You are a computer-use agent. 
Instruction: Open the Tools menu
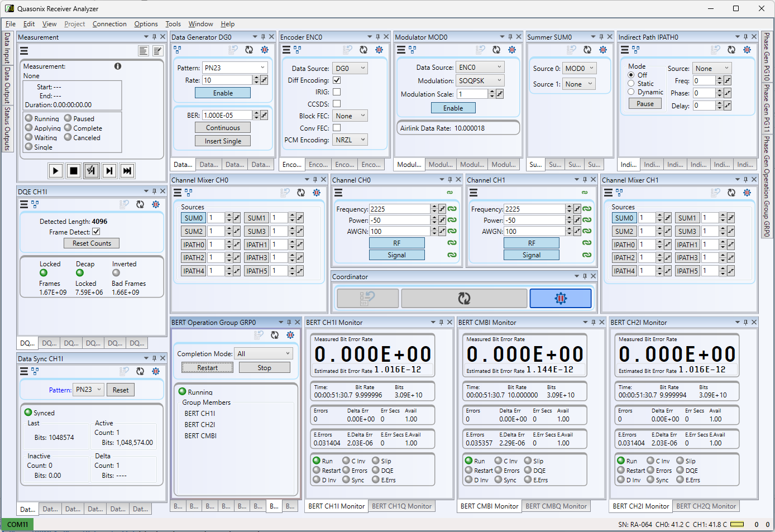(x=173, y=24)
